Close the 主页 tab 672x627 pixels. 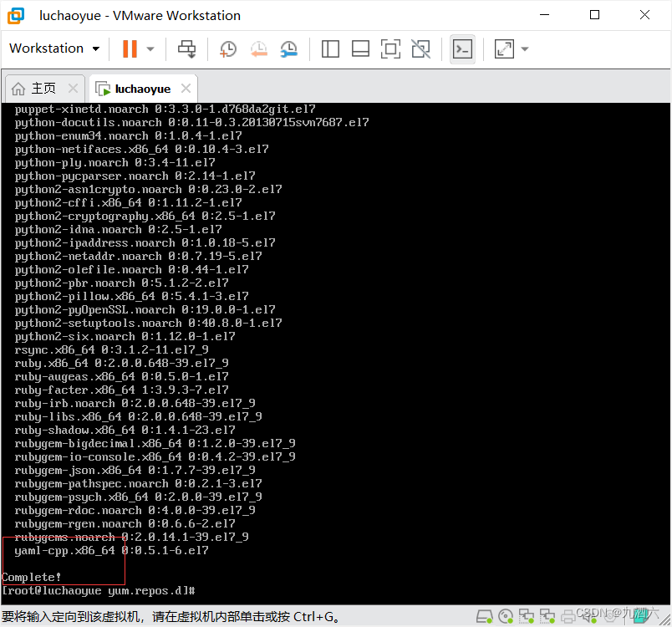[x=74, y=89]
